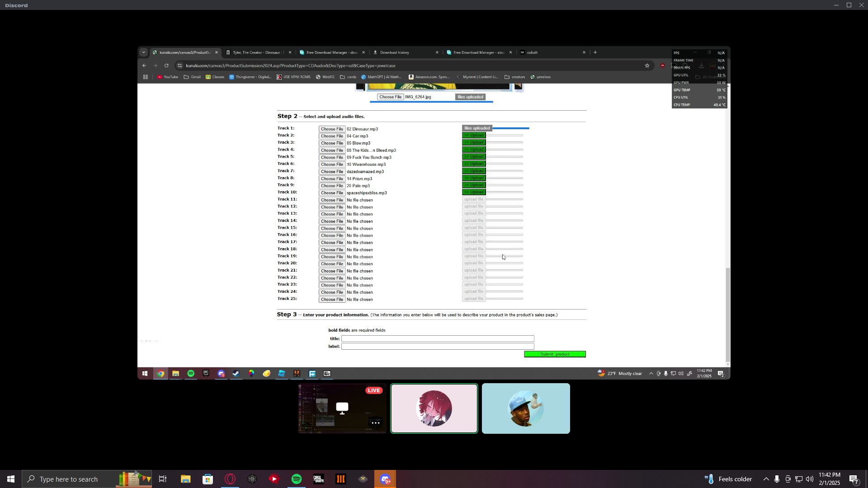Click the Discord icon in the taskbar
This screenshot has width=868, height=488.
385,479
